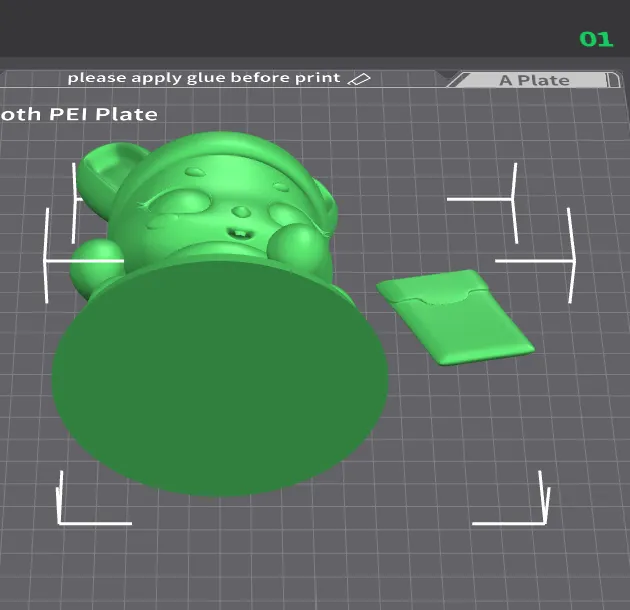Click the glue stick icon next to the glue notice
Image resolution: width=630 pixels, height=610 pixels.
[x=359, y=79]
